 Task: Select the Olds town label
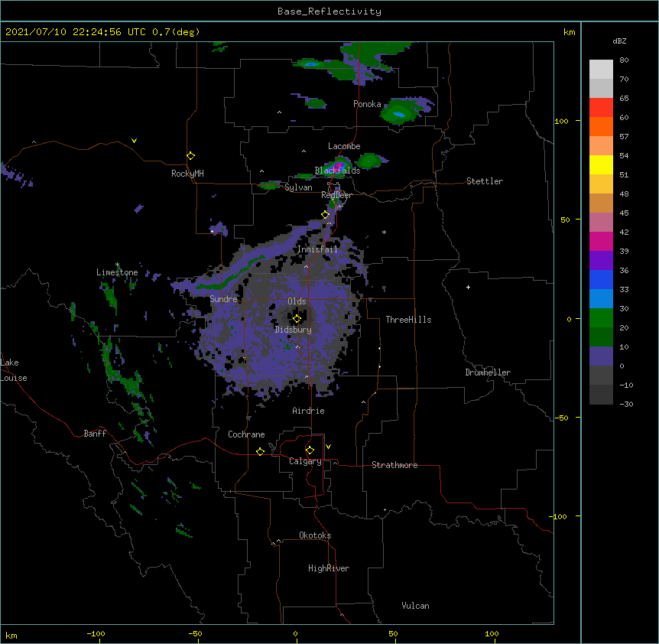point(297,301)
